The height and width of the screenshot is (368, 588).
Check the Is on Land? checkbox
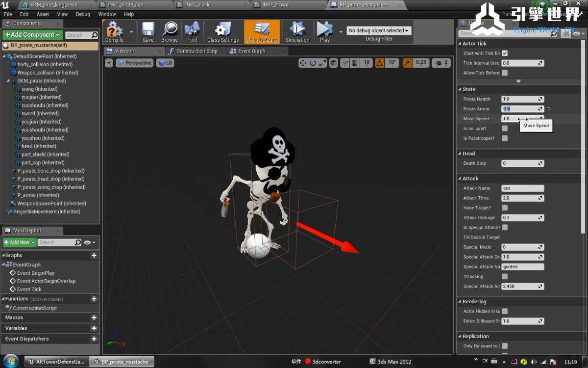(x=505, y=129)
